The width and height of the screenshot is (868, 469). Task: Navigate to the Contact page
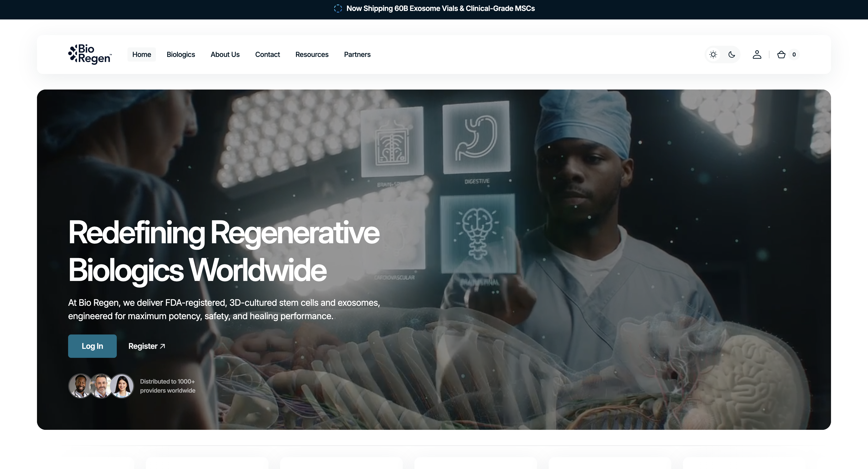click(268, 54)
